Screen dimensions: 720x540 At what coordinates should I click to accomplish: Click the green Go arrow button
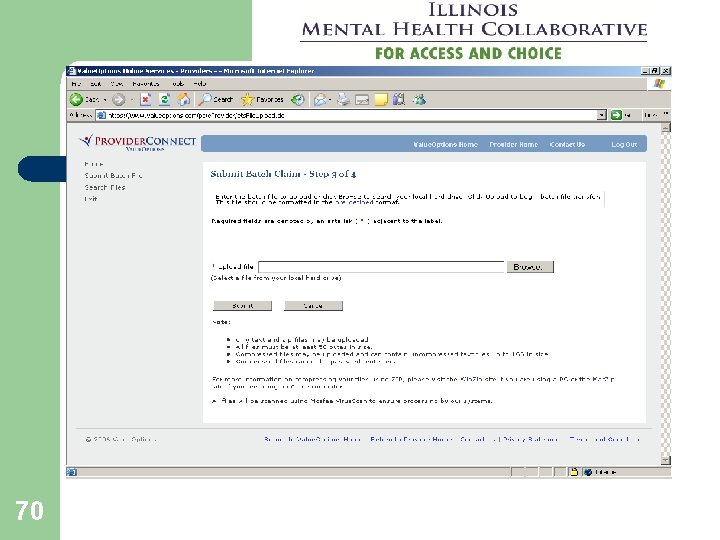(616, 115)
